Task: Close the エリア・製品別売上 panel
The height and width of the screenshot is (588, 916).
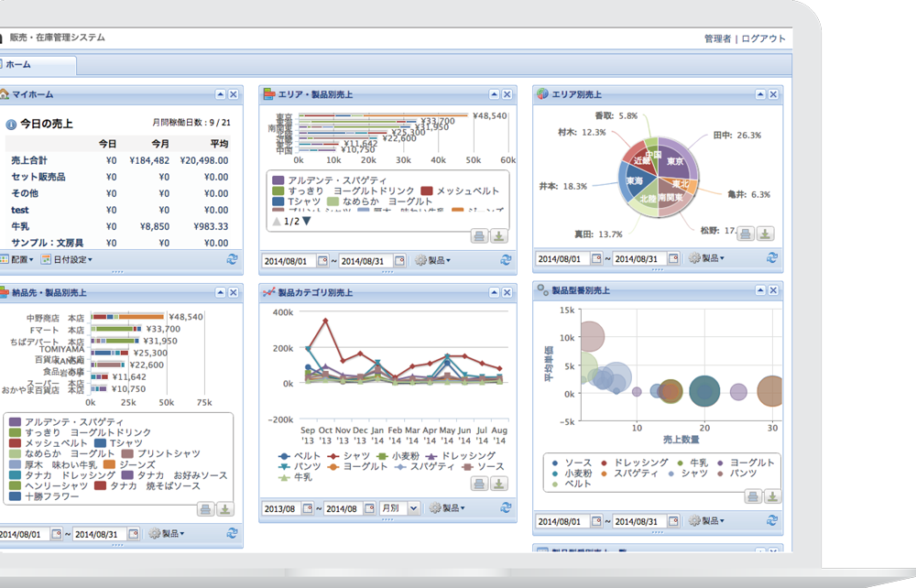Action: (x=507, y=94)
